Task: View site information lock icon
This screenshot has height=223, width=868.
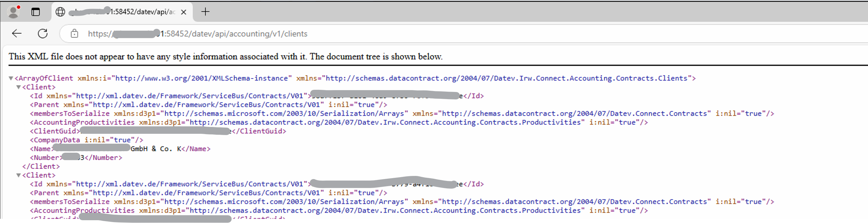Action: (74, 34)
